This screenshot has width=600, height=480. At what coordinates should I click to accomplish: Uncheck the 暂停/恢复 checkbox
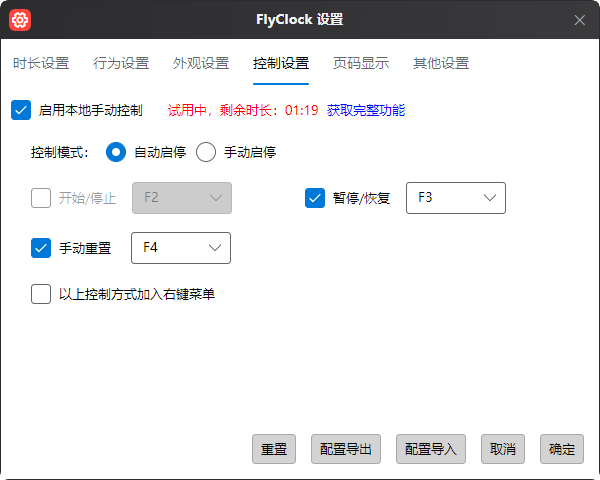click(x=315, y=198)
